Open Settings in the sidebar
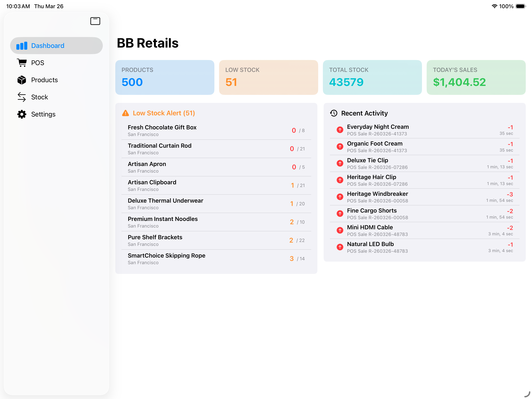This screenshot has width=532, height=399. [x=56, y=114]
